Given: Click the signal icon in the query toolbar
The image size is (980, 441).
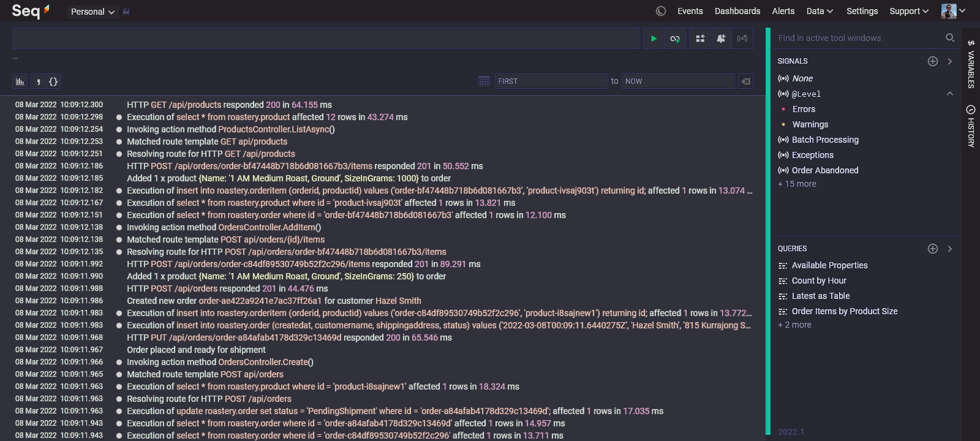Looking at the screenshot, I should coord(742,39).
